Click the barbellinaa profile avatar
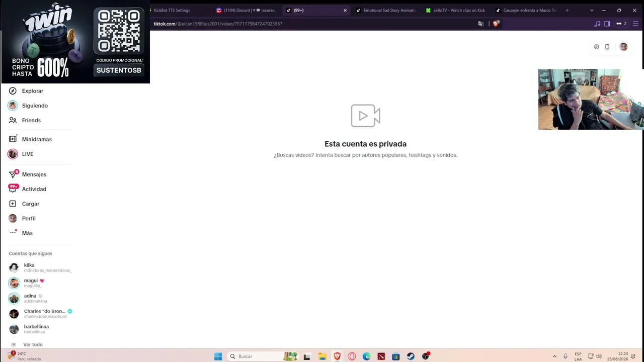 click(14, 329)
